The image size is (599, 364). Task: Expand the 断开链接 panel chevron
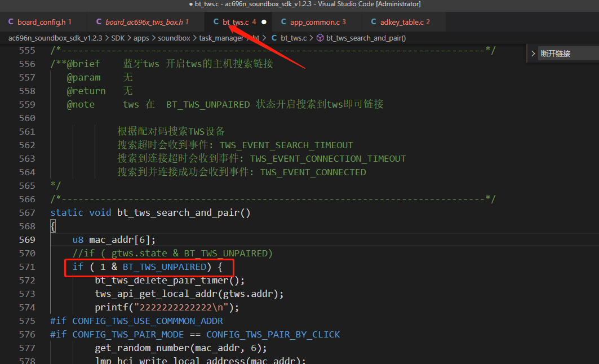pyautogui.click(x=533, y=54)
